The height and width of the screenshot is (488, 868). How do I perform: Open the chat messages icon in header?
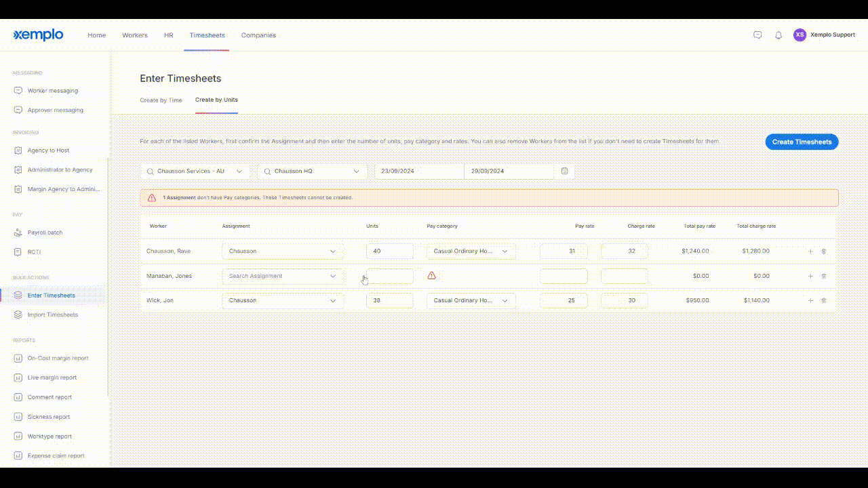[757, 35]
